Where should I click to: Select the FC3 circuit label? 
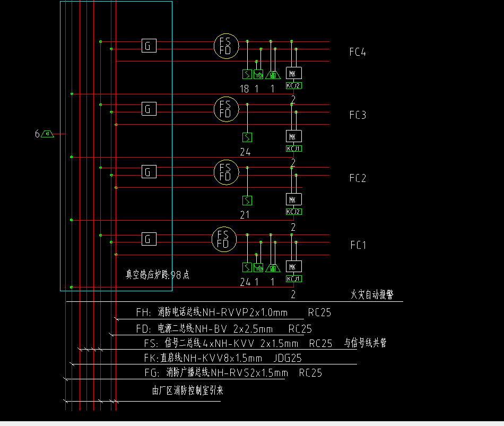[358, 115]
